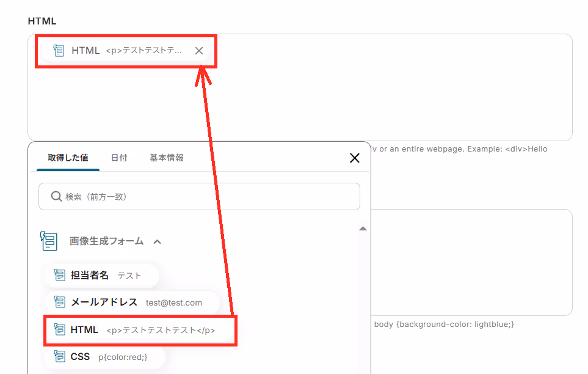The image size is (588, 374).
Task: Open the 日付 tab
Action: [119, 158]
